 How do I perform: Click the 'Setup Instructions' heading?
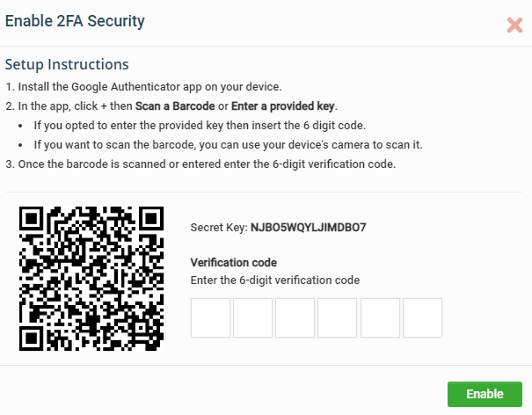click(x=67, y=64)
